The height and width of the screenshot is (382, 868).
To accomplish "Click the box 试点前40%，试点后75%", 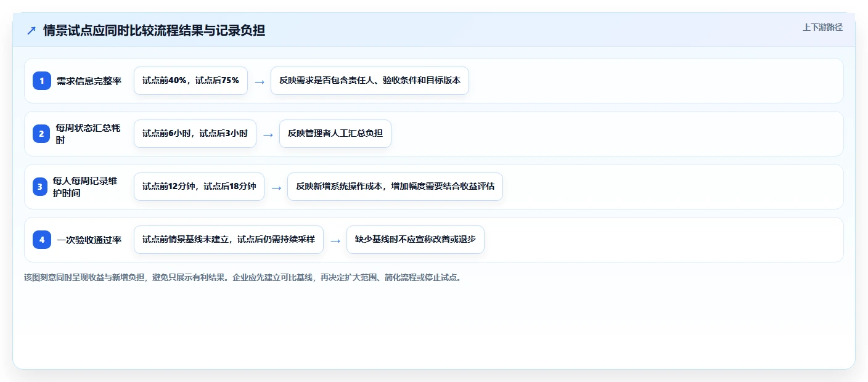I will click(x=190, y=81).
